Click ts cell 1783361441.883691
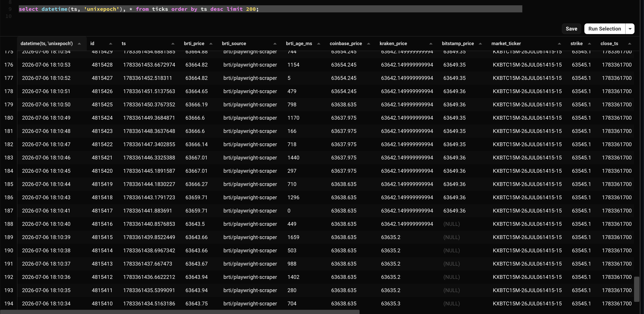The width and height of the screenshot is (644, 314). click(x=148, y=211)
